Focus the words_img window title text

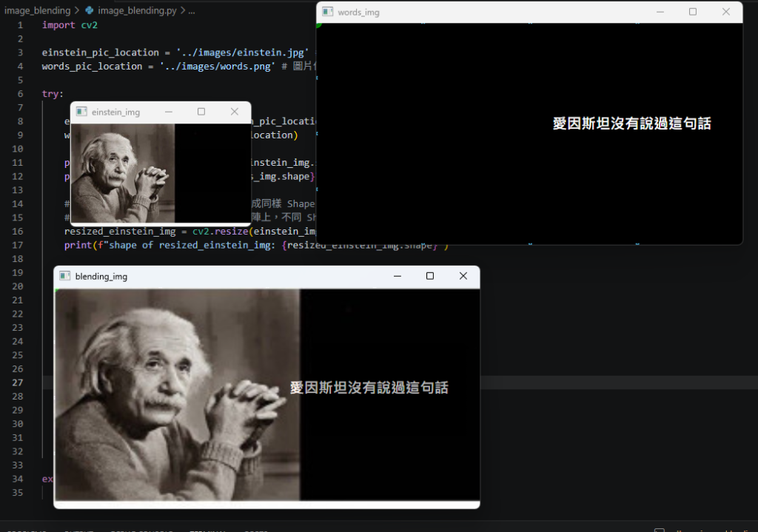pyautogui.click(x=359, y=12)
